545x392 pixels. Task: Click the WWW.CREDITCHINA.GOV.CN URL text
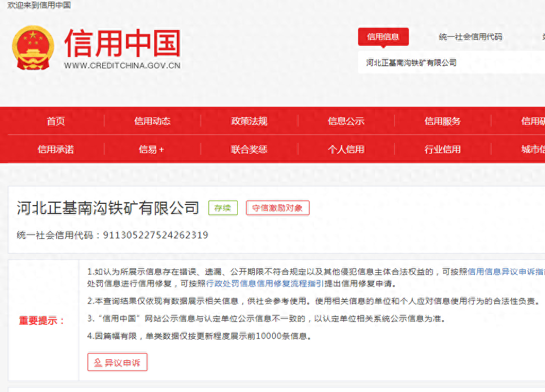pos(123,66)
